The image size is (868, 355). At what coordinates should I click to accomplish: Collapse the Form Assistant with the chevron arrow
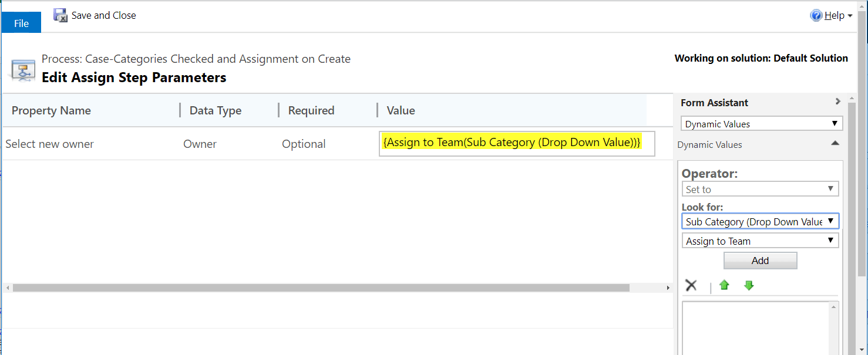pos(839,102)
